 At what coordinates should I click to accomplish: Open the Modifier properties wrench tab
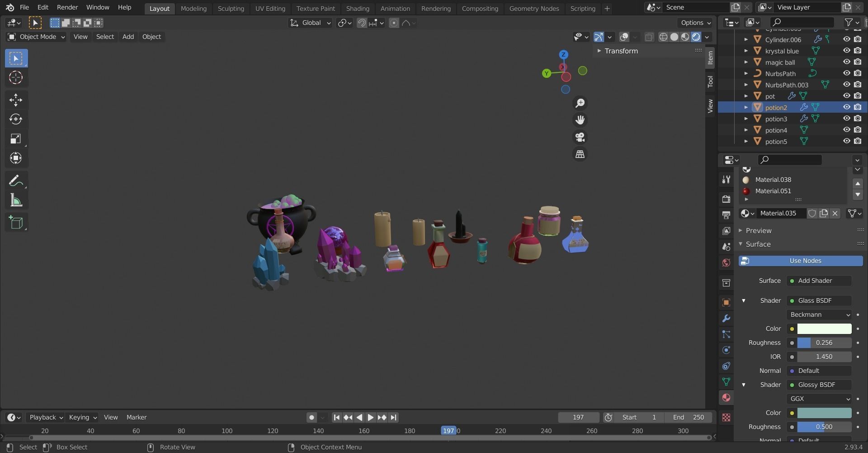coord(726,319)
